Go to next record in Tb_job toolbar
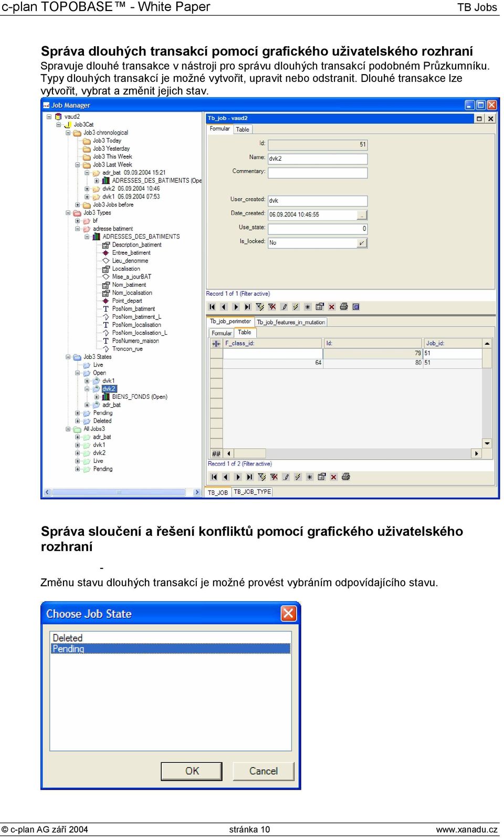504x838 pixels. point(236,307)
